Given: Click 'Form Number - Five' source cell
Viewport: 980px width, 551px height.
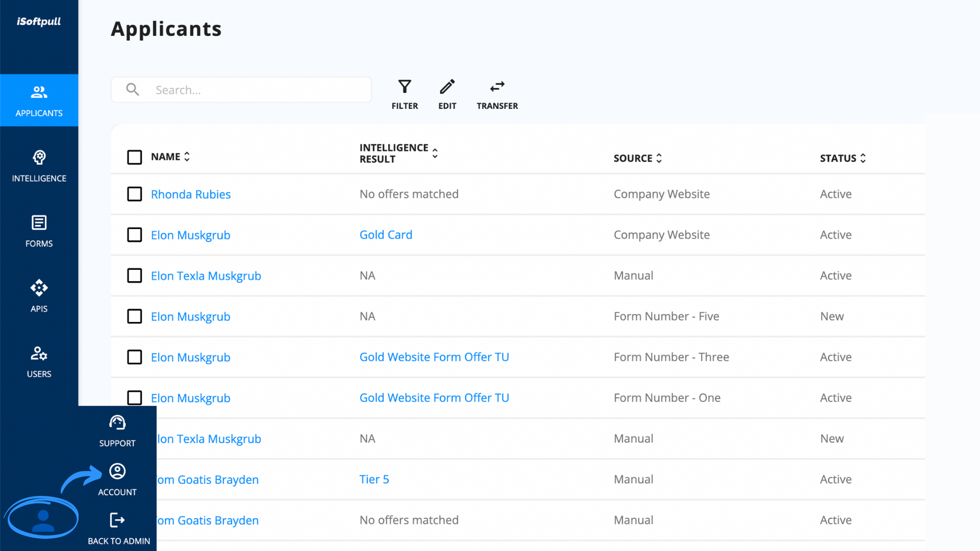Looking at the screenshot, I should (x=666, y=316).
